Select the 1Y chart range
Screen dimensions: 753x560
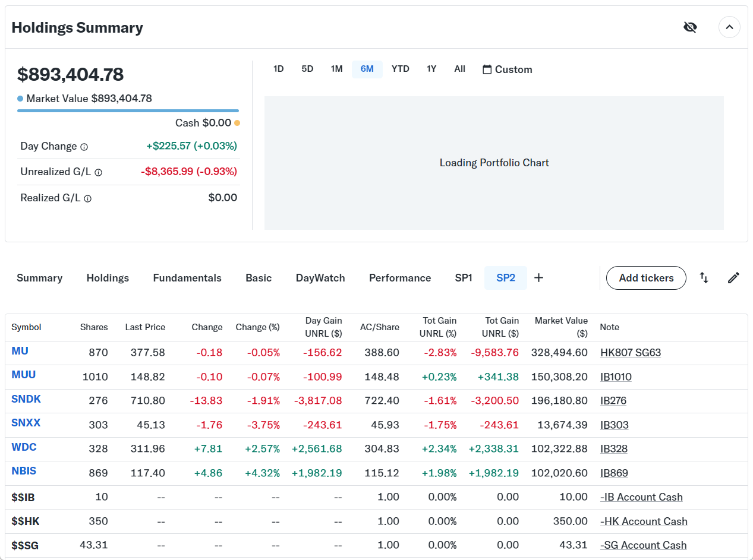[431, 69]
